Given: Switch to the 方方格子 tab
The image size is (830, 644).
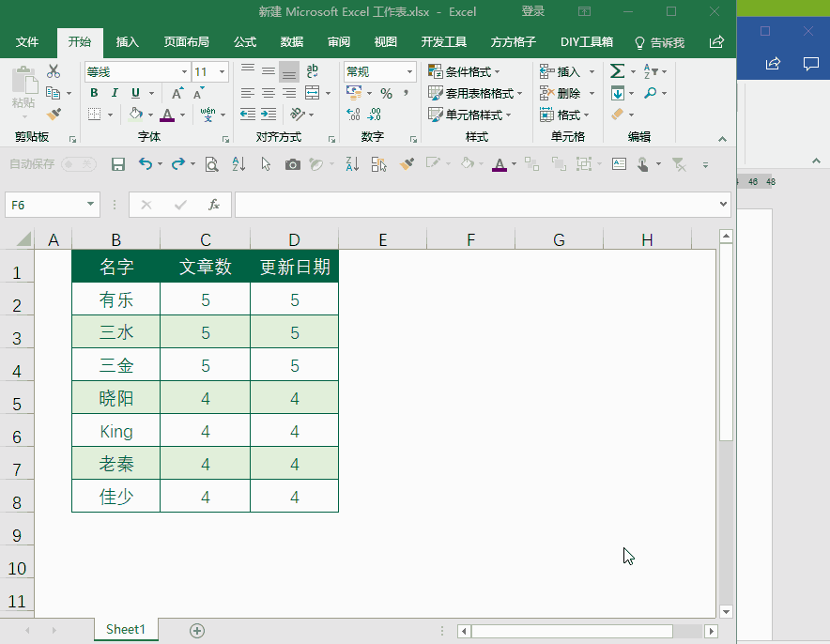Looking at the screenshot, I should tap(513, 42).
